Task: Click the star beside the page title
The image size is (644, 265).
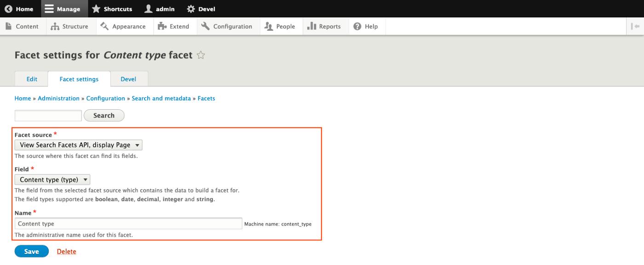Action: (x=201, y=55)
